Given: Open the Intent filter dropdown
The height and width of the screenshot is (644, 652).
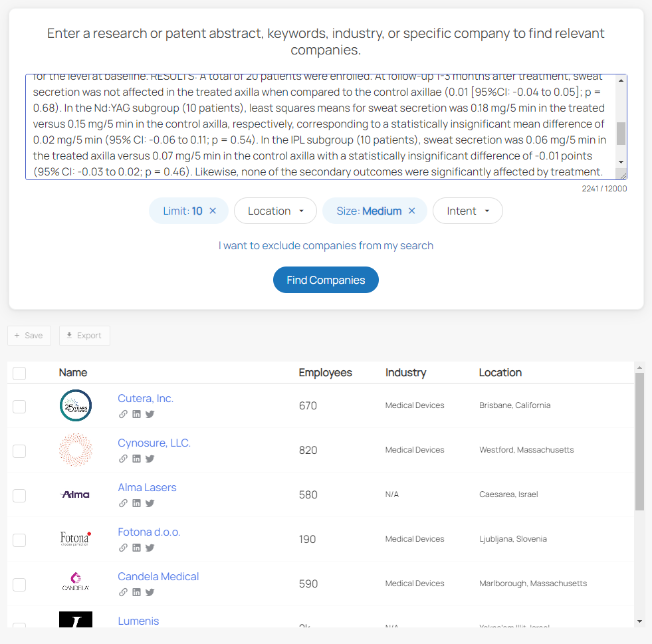Looking at the screenshot, I should click(468, 211).
